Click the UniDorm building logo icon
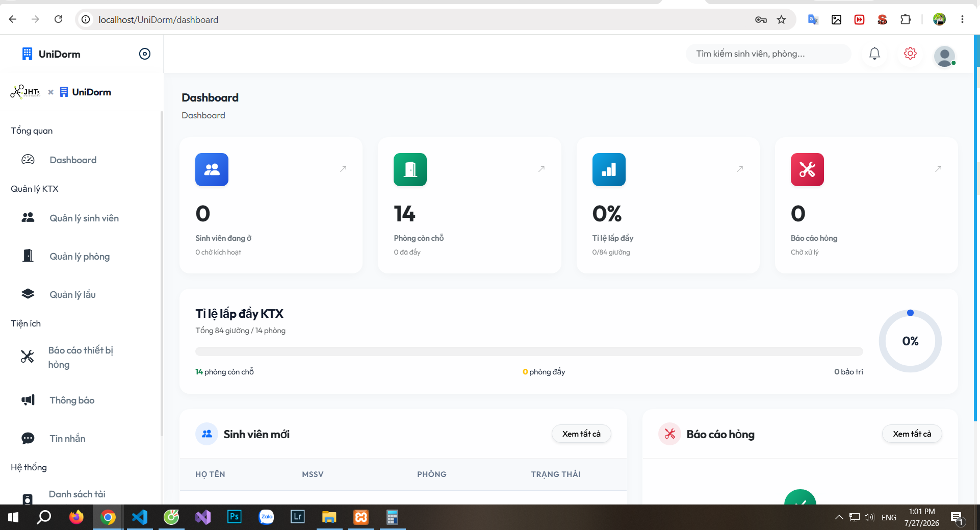980x530 pixels. click(x=27, y=54)
